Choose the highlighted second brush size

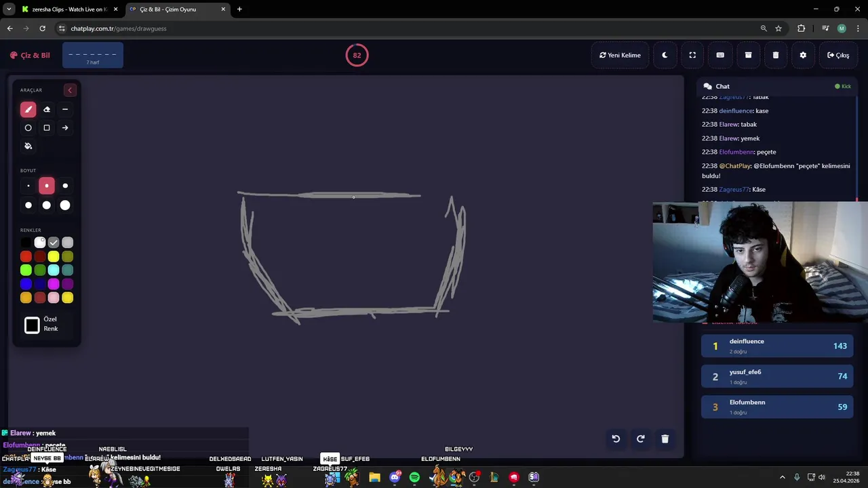click(x=47, y=186)
